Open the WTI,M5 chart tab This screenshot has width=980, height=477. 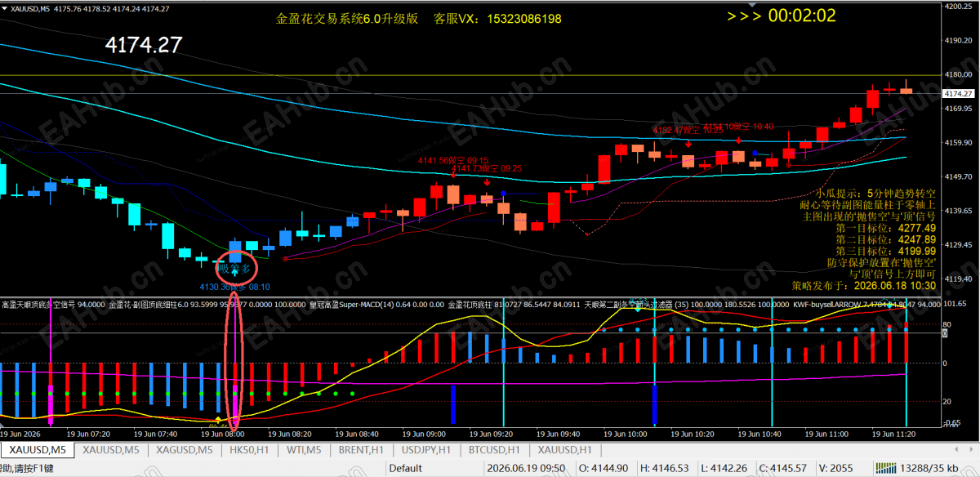tap(303, 450)
